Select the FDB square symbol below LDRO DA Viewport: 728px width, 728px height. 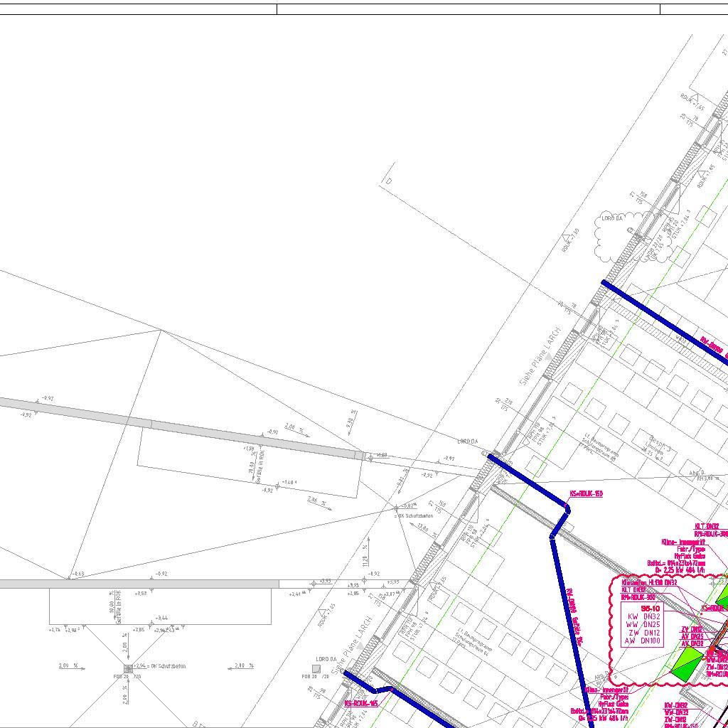316,668
